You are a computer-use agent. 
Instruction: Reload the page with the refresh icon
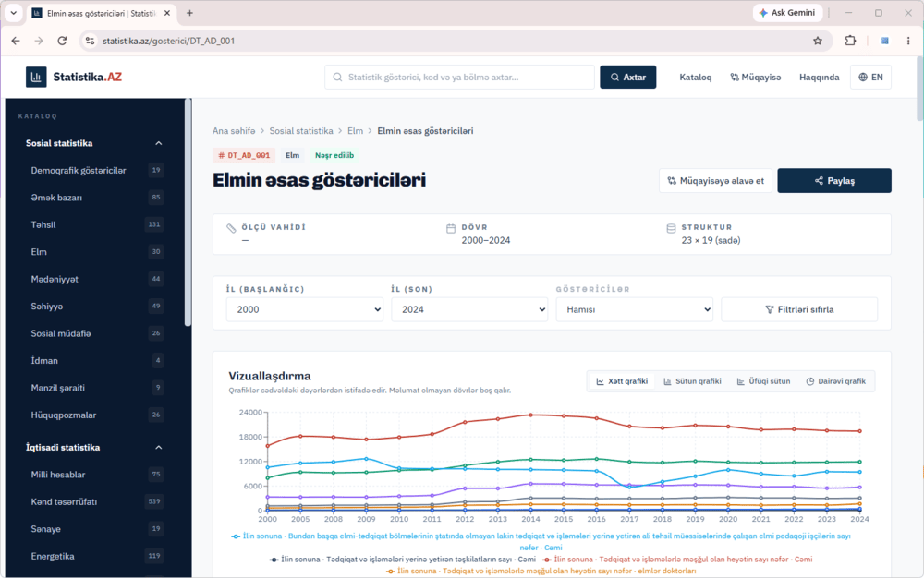[62, 41]
